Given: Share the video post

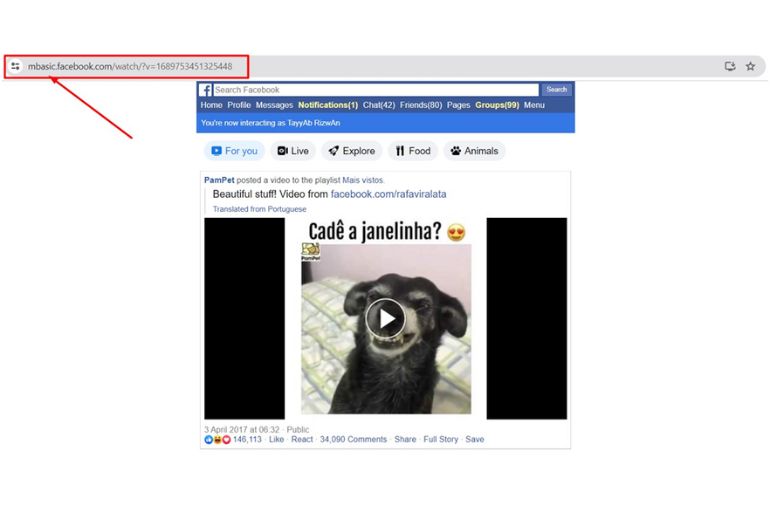Looking at the screenshot, I should 405,439.
